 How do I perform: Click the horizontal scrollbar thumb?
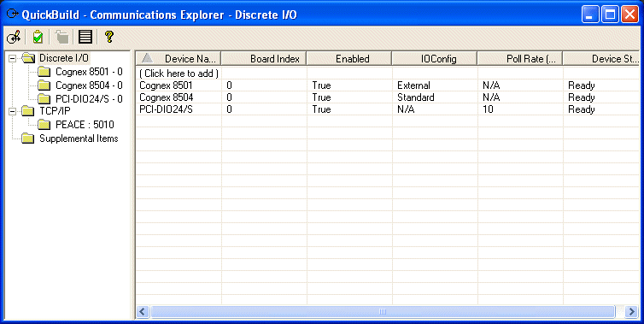(383, 311)
